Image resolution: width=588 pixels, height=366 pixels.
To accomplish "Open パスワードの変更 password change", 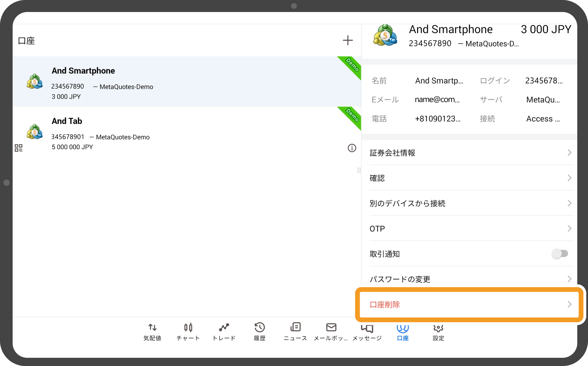I will (471, 279).
